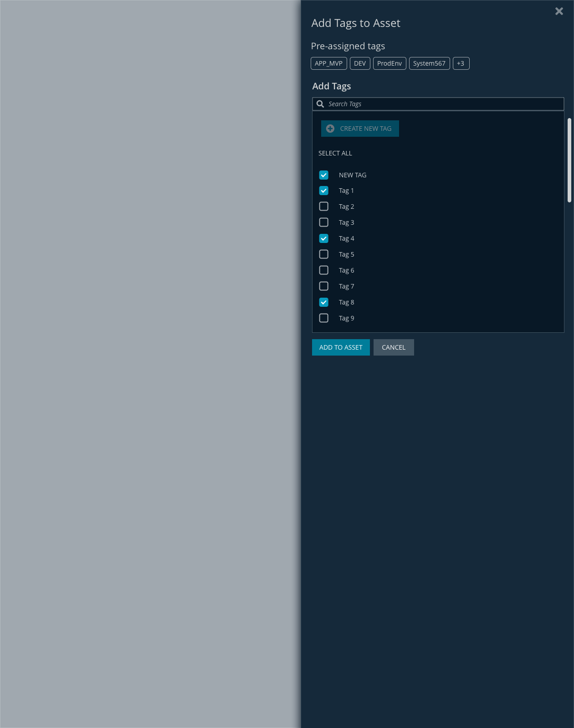
Task: Uncheck the Tag 1 checkbox
Action: (324, 191)
